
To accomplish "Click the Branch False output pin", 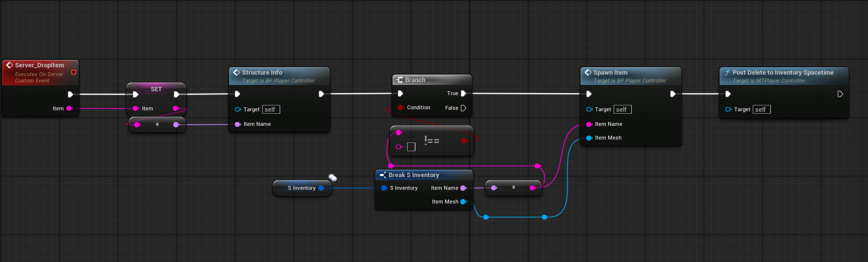I will (x=463, y=108).
